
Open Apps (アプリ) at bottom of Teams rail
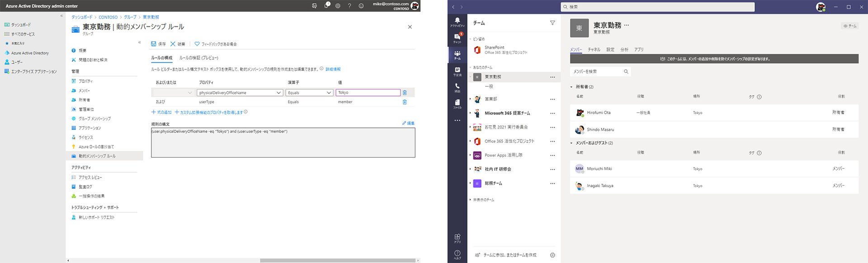pos(457,238)
